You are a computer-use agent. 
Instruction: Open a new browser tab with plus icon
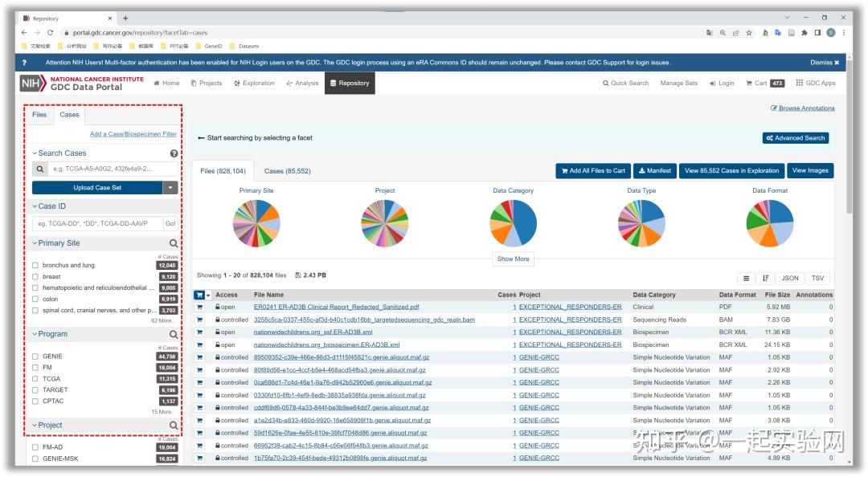click(125, 18)
